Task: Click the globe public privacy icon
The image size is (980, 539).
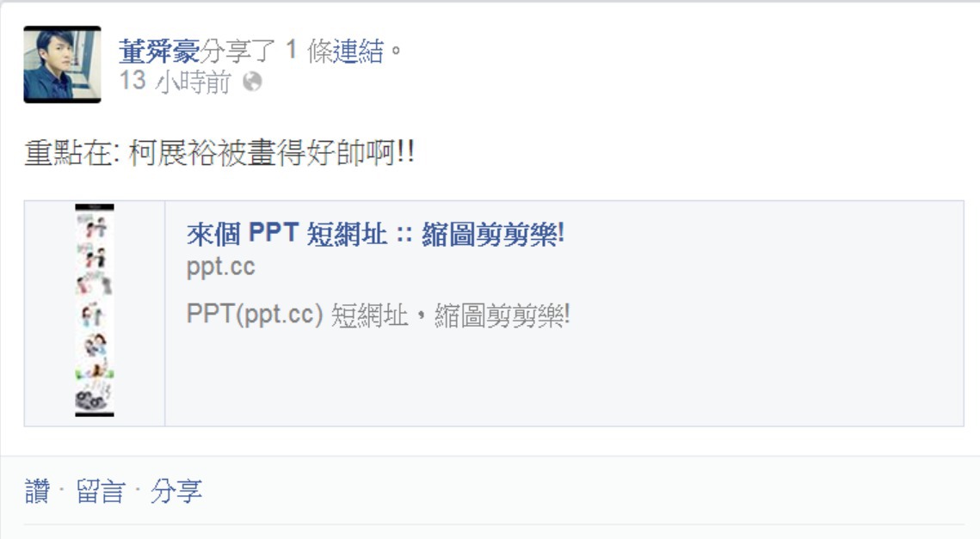Action: [x=252, y=82]
